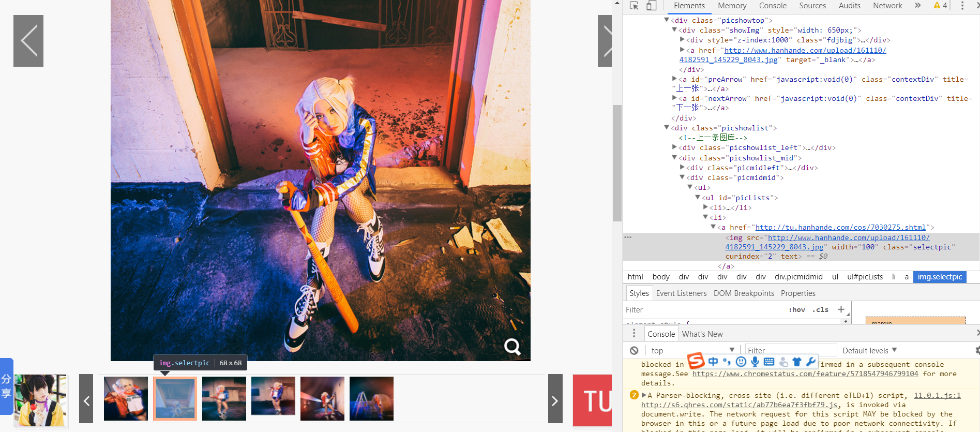Expand the nextArrow anchor node
980x432 pixels.
tap(674, 98)
